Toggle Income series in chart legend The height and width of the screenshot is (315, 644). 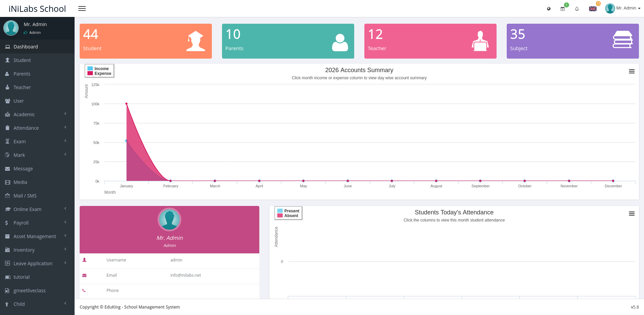click(x=101, y=69)
